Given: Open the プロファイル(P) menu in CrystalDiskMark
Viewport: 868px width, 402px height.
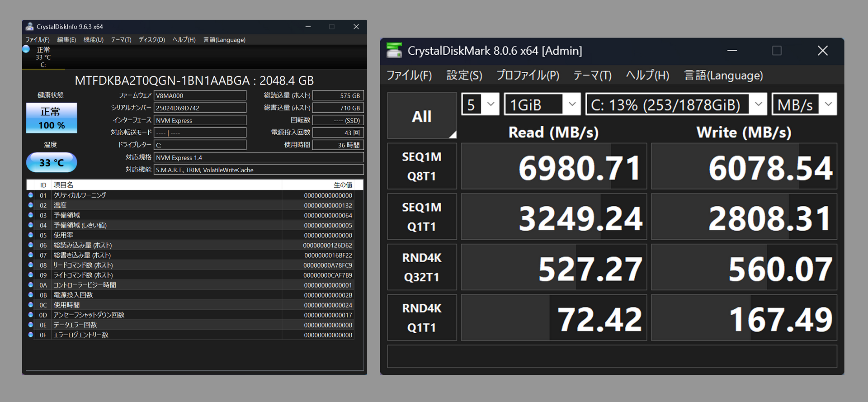Looking at the screenshot, I should [x=528, y=75].
